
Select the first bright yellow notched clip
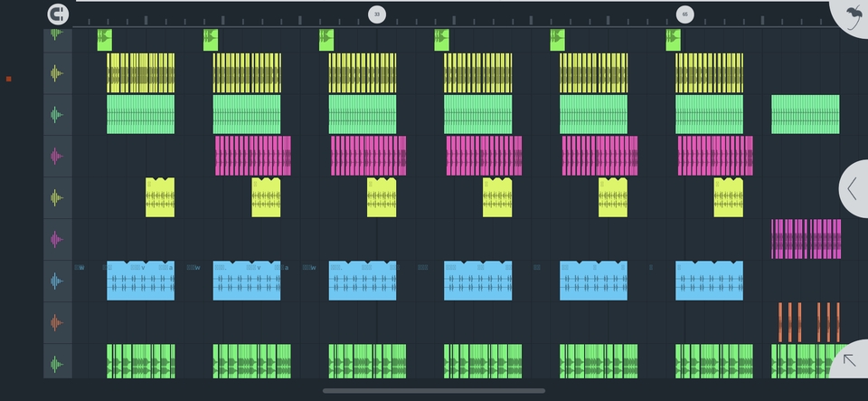(160, 197)
